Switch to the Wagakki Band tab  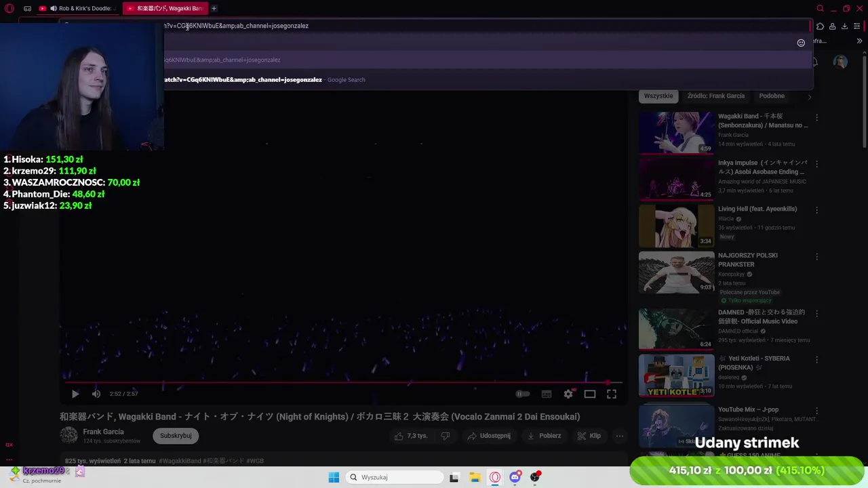165,9
